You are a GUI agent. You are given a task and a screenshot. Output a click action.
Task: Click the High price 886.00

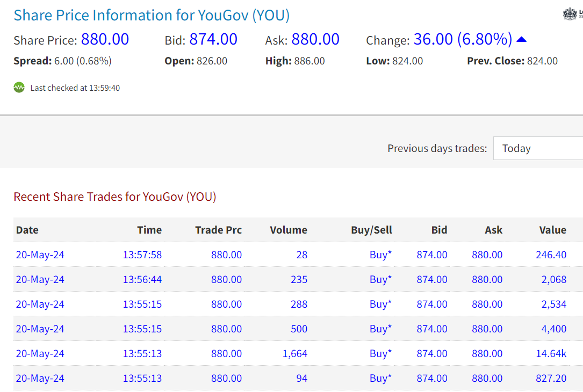310,61
